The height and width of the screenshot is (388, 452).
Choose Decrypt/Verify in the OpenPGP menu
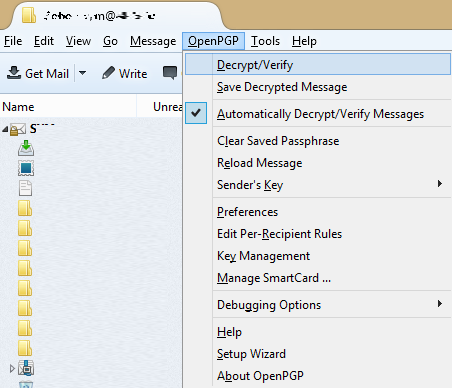[x=318, y=65]
